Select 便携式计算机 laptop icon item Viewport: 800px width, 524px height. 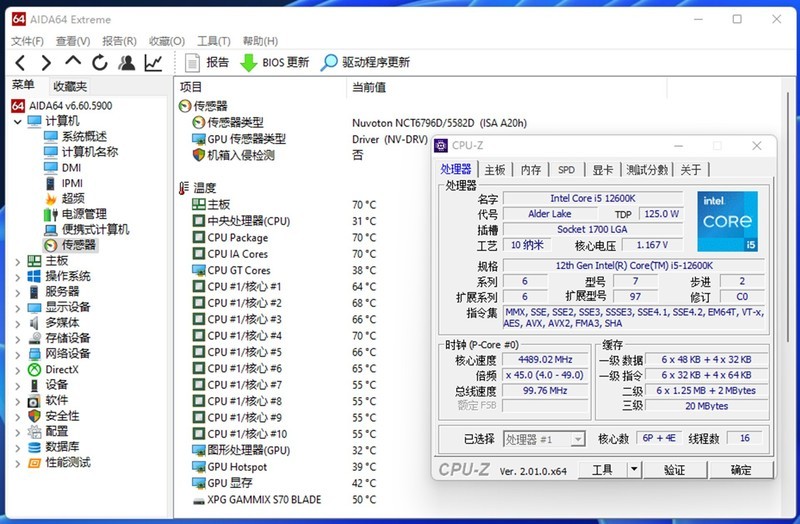click(x=87, y=230)
